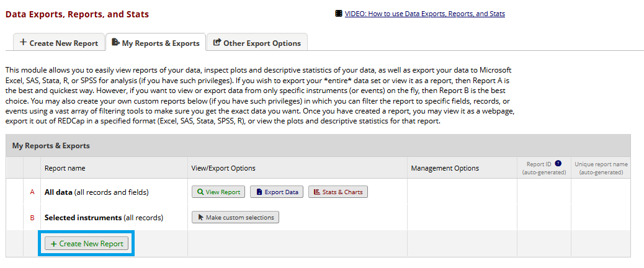Screen dimensions: 644x268
Task: Click the red letter B report row marker
Action: pyautogui.click(x=32, y=218)
